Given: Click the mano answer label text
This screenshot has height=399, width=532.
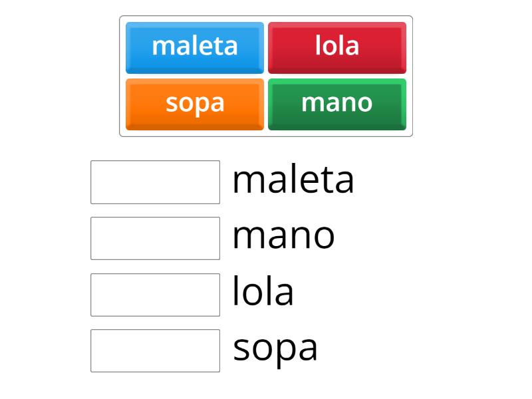Looking at the screenshot, I should pos(283,235).
